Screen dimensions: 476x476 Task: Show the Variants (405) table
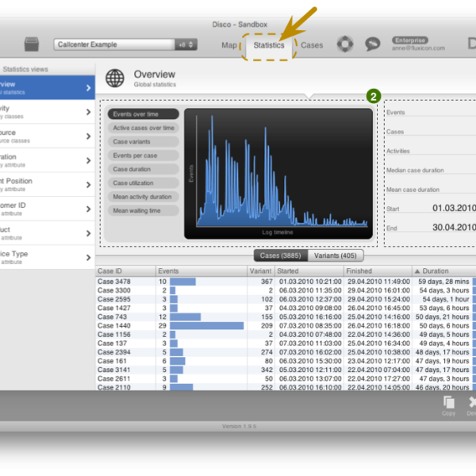point(336,255)
